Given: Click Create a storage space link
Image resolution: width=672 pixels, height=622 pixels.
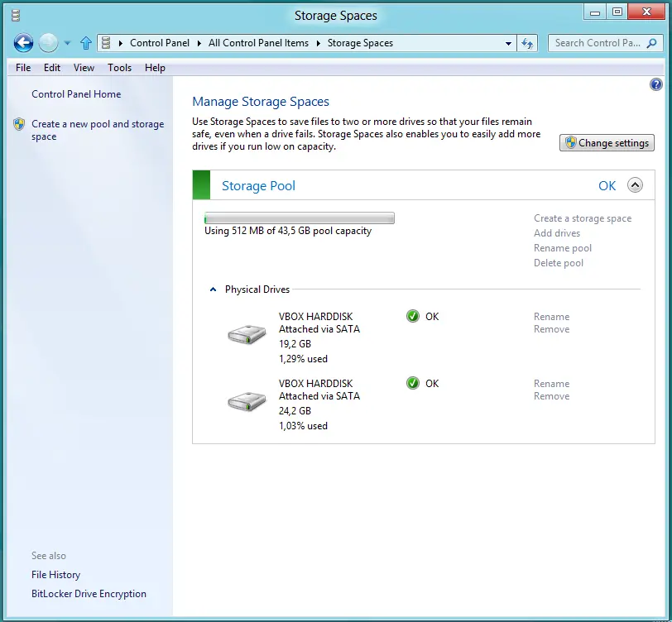Looking at the screenshot, I should tap(583, 218).
